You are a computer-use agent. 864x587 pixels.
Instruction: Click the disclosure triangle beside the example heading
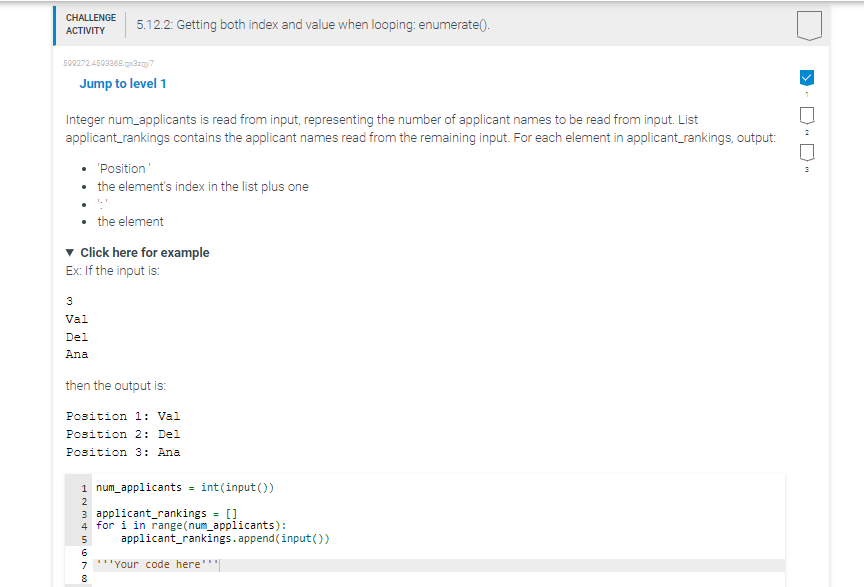coord(69,252)
